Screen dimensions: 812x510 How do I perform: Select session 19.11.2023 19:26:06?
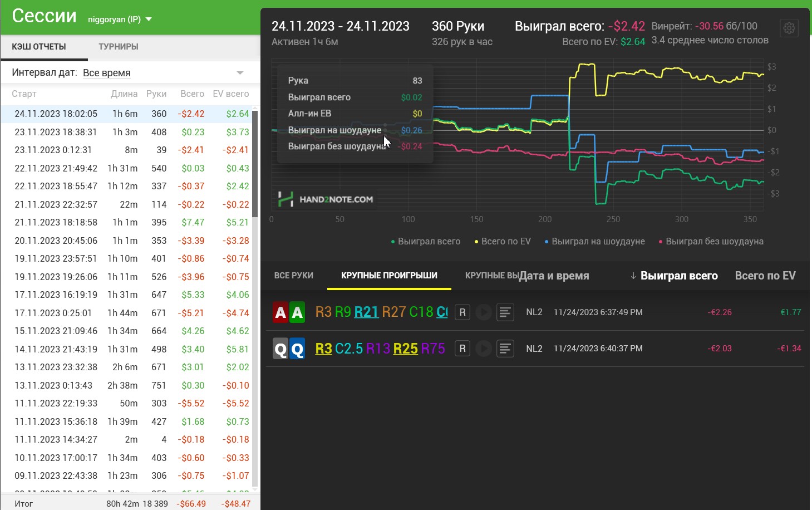(x=127, y=277)
